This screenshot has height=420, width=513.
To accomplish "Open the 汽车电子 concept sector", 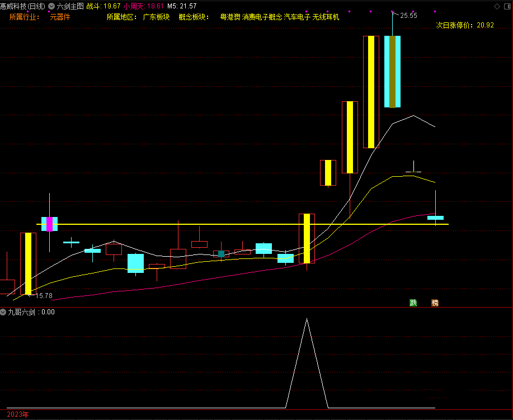I will tap(297, 17).
